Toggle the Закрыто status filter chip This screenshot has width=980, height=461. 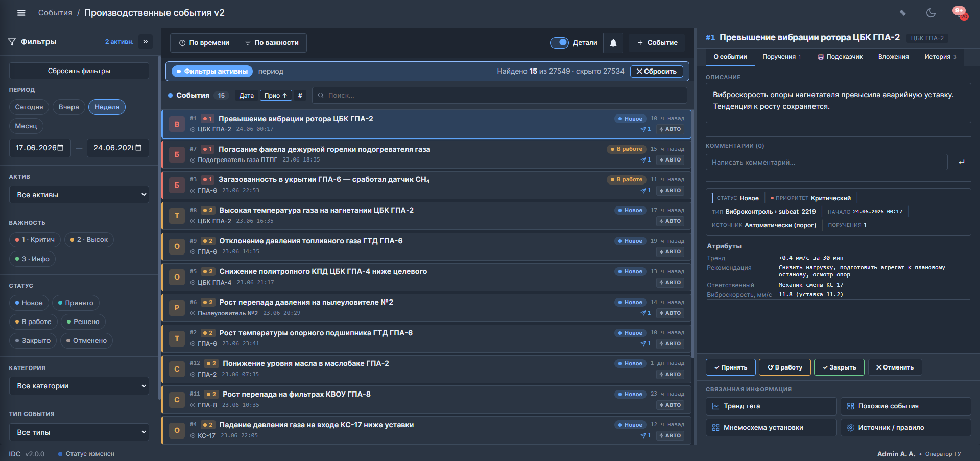tap(33, 341)
